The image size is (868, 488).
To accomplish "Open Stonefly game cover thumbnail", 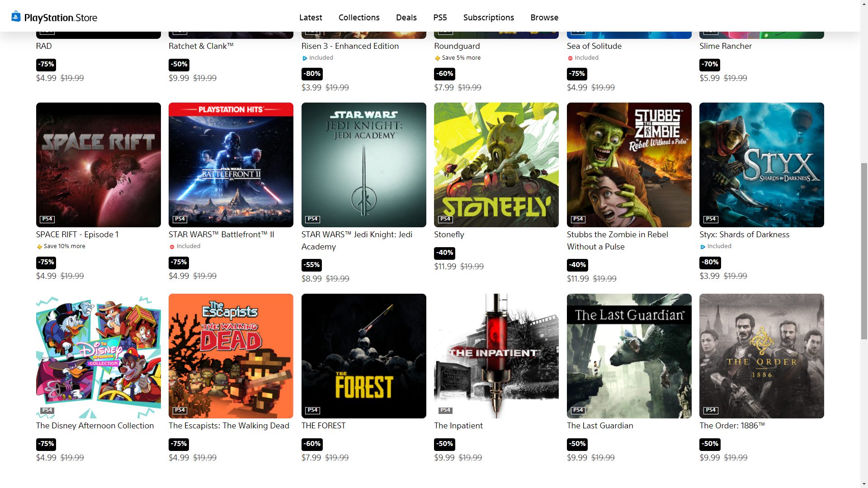I will (x=496, y=165).
